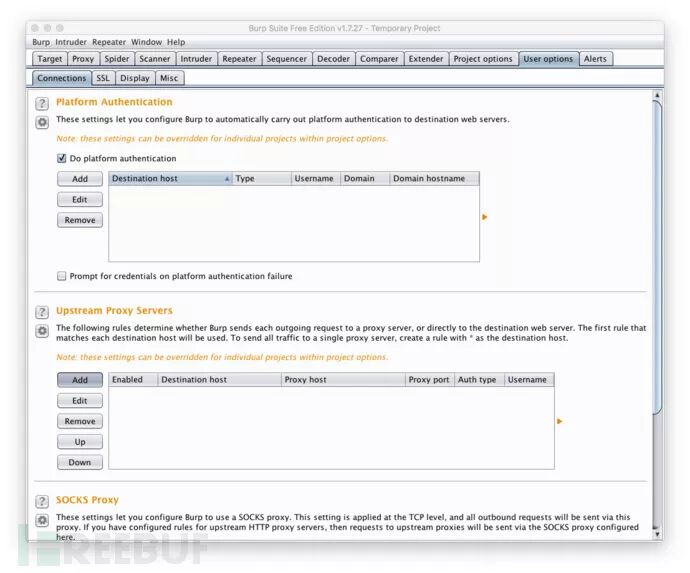Screen dimensions: 690x573
Task: Click the Type column header
Action: point(261,178)
